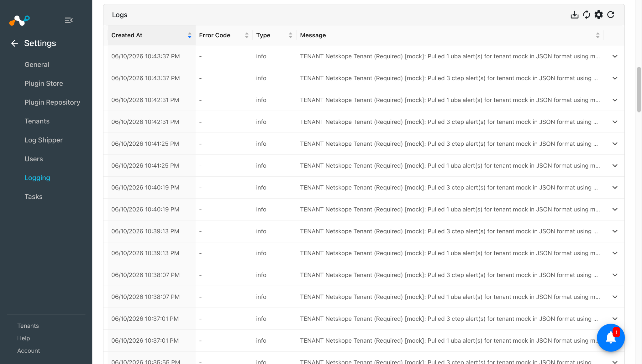This screenshot has width=642, height=364.
Task: Open bottom Tenants link
Action: [x=28, y=326]
